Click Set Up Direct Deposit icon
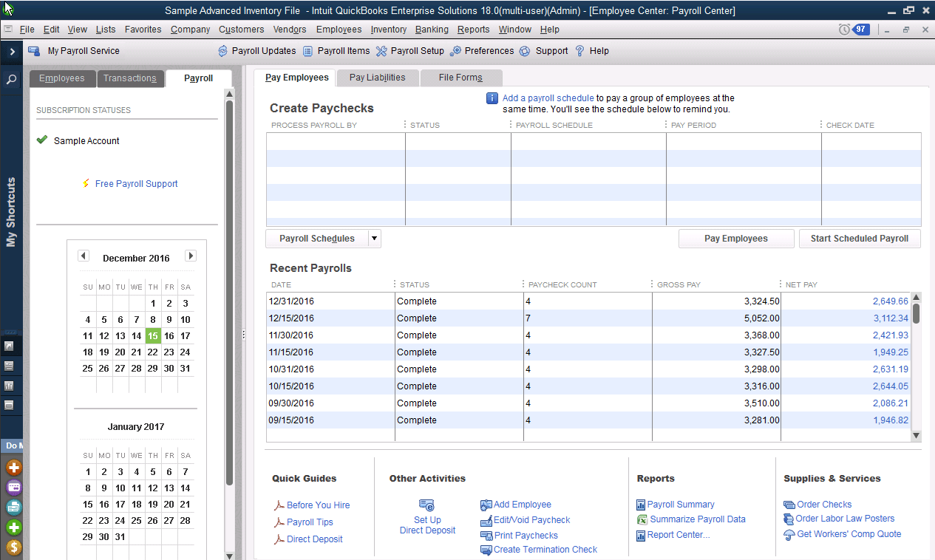935x560 pixels. point(426,505)
